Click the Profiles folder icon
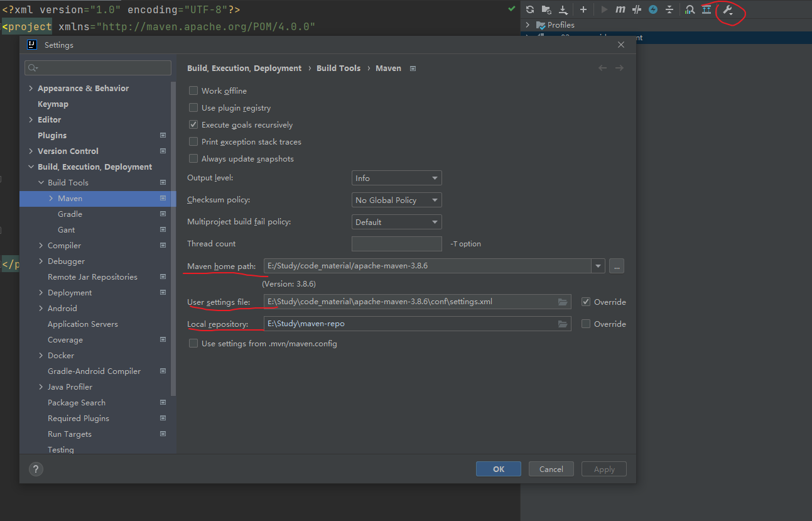This screenshot has height=521, width=812. 541,25
